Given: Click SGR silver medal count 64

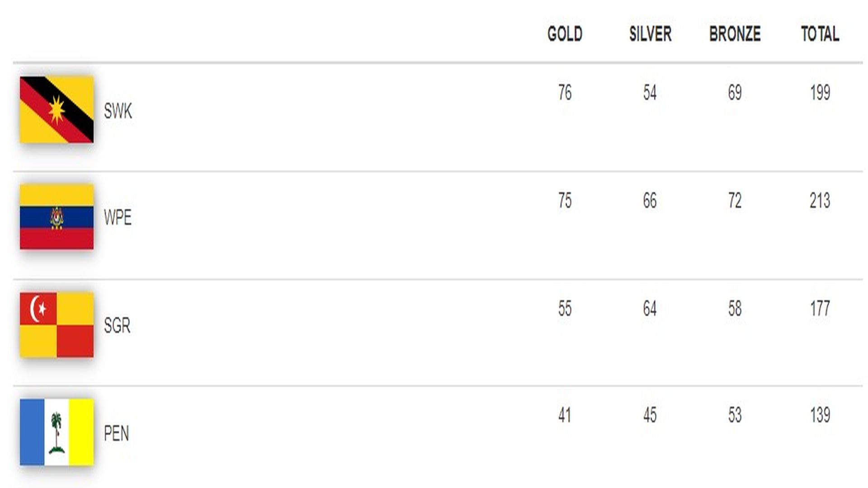Looking at the screenshot, I should [650, 309].
